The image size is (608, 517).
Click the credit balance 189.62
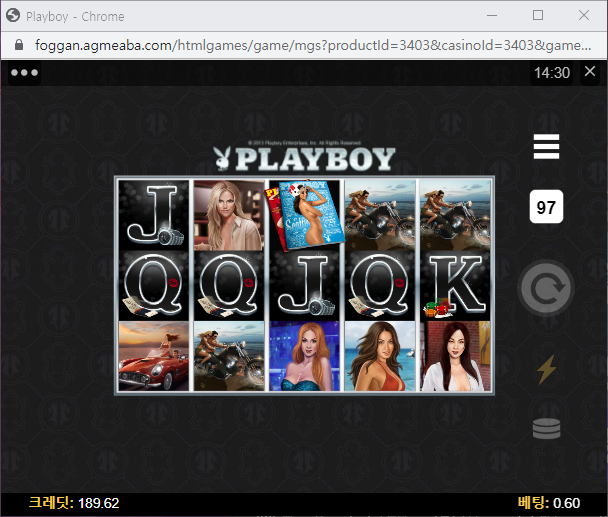point(98,503)
